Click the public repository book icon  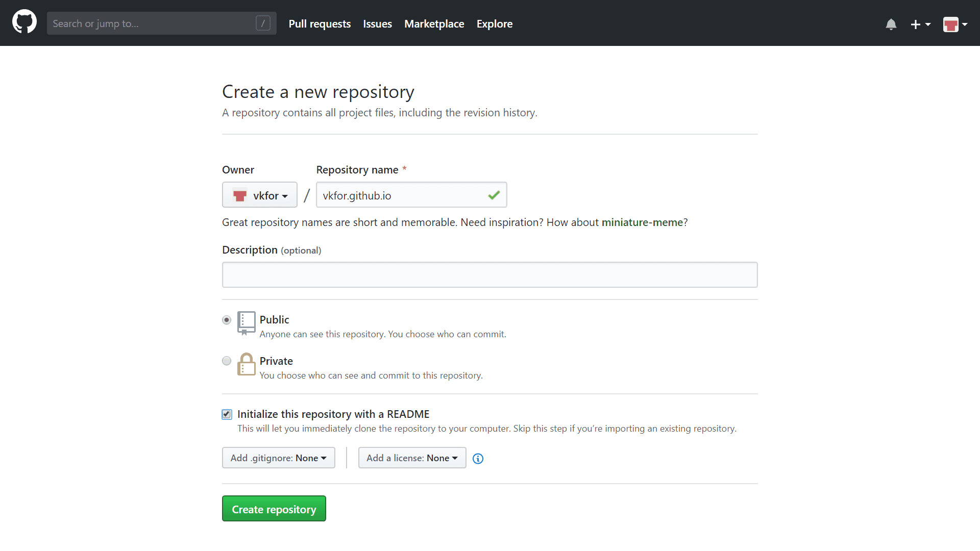(246, 323)
